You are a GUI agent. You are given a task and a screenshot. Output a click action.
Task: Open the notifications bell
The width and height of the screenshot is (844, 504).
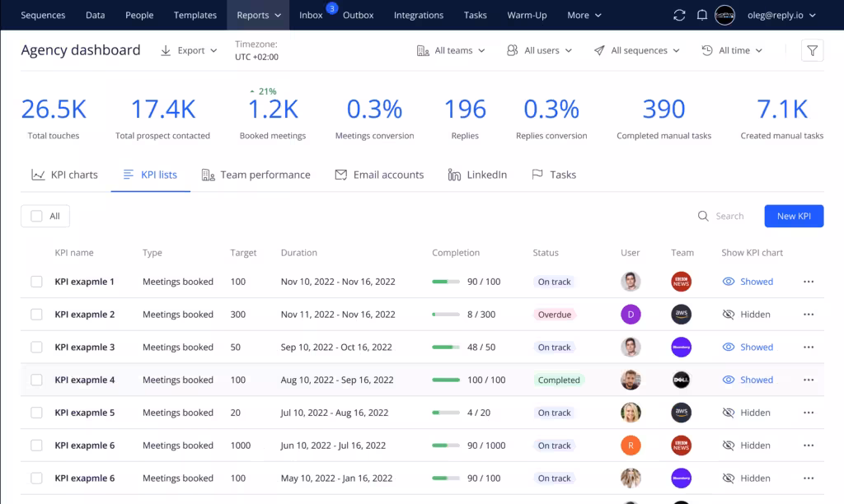tap(702, 15)
